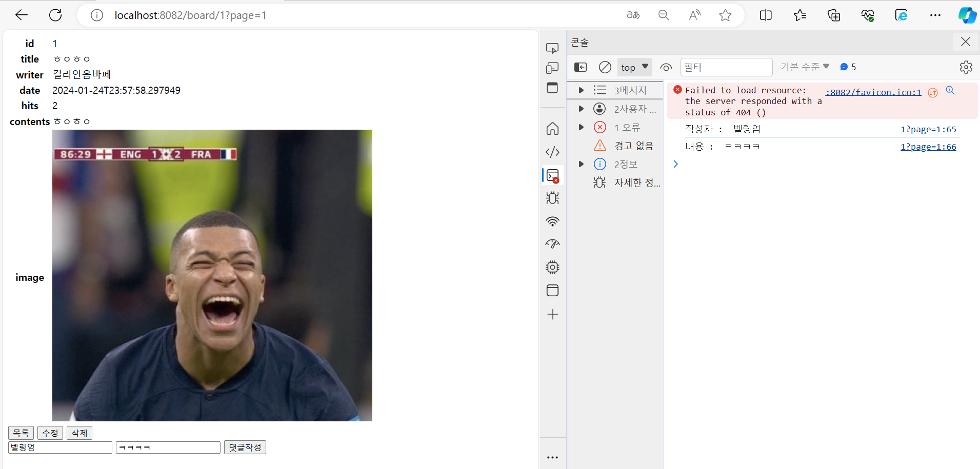Open the Performance tool
980x469 pixels.
pyautogui.click(x=552, y=244)
